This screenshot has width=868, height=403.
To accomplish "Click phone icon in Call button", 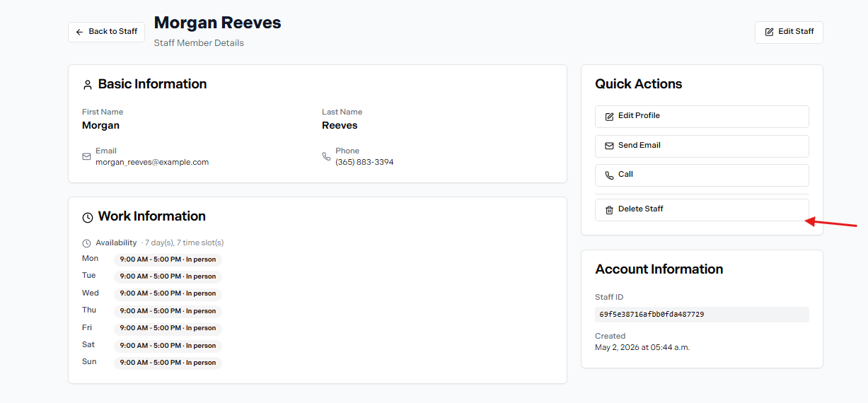I will pos(609,175).
